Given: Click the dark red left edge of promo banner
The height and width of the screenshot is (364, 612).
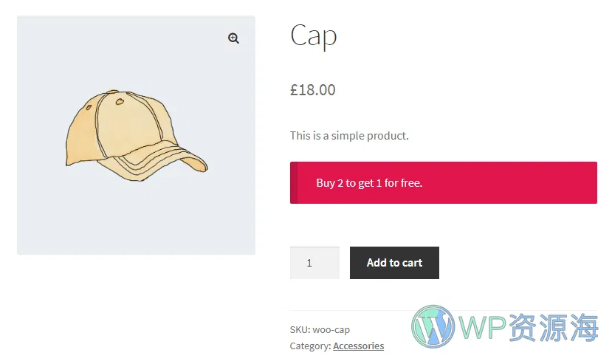Looking at the screenshot, I should [294, 182].
